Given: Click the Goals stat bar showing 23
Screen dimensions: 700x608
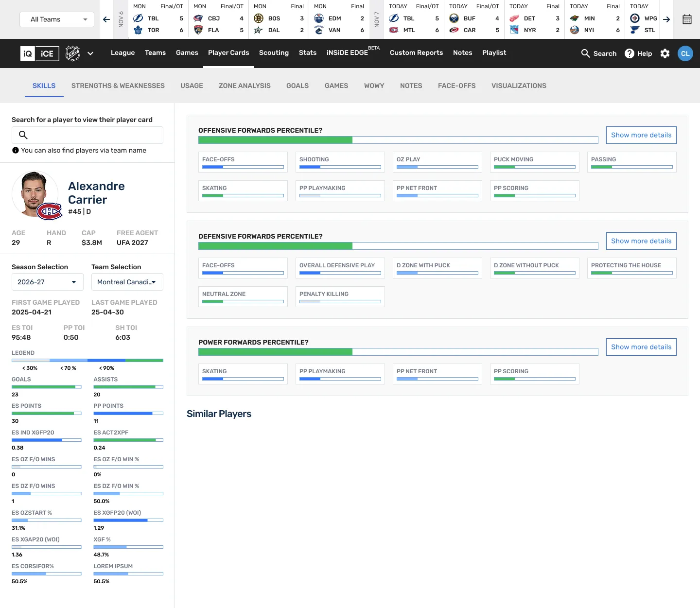Looking at the screenshot, I should [x=47, y=387].
